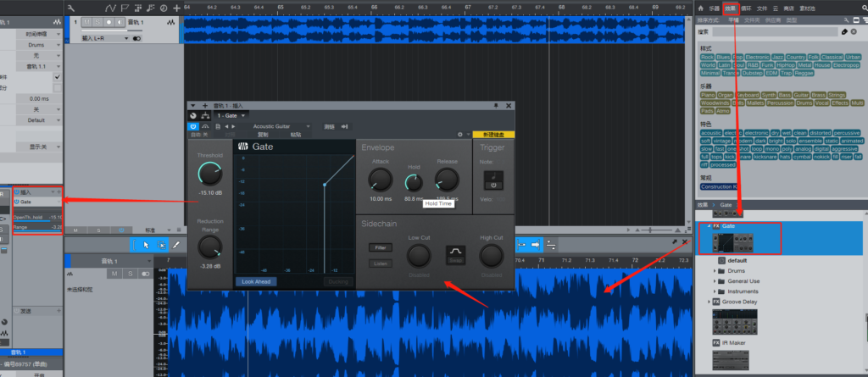
Task: Mute track 1 with M button
Action: tap(87, 21)
